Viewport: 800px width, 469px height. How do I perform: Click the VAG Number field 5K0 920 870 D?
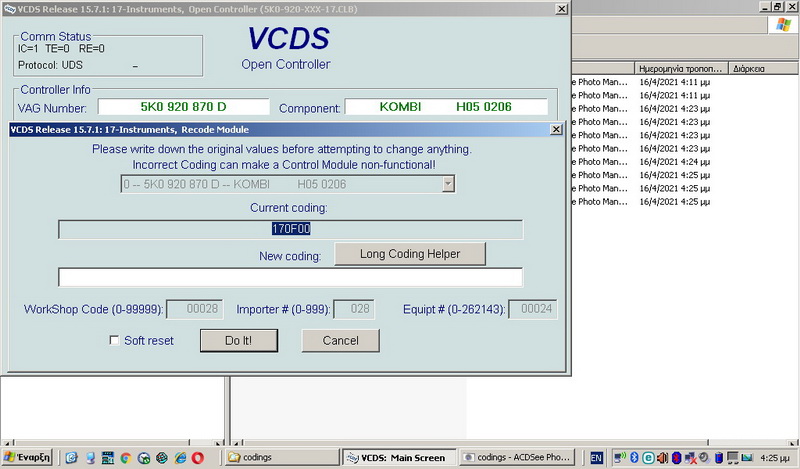(184, 107)
